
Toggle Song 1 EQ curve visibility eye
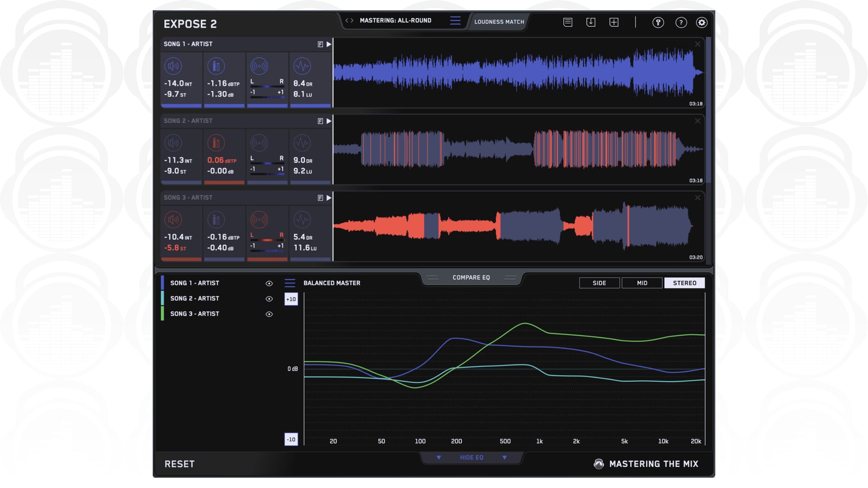click(x=269, y=283)
